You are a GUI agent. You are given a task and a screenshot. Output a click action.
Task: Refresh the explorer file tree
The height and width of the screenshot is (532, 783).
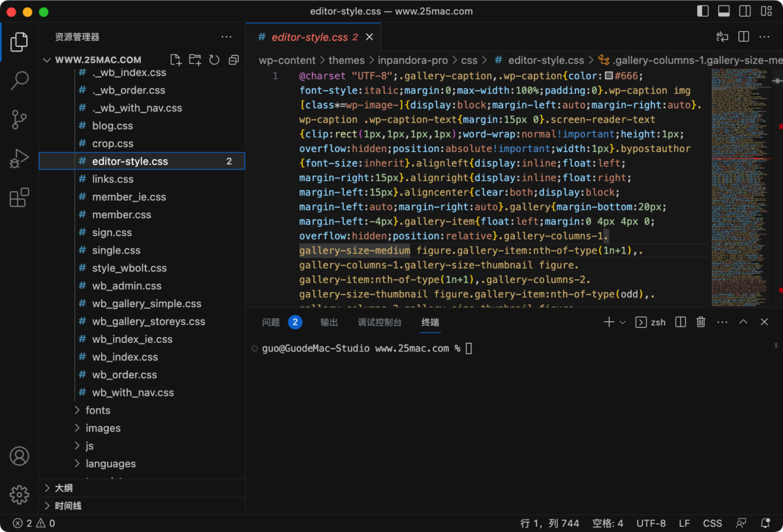pos(214,60)
